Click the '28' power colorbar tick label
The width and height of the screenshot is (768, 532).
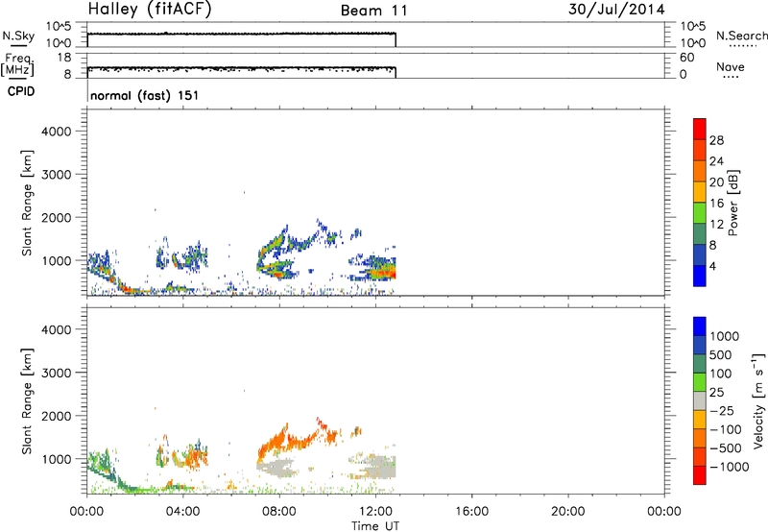click(x=716, y=140)
